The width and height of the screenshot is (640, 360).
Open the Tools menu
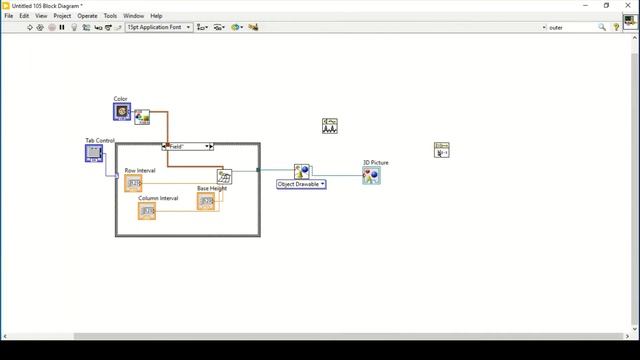(110, 16)
